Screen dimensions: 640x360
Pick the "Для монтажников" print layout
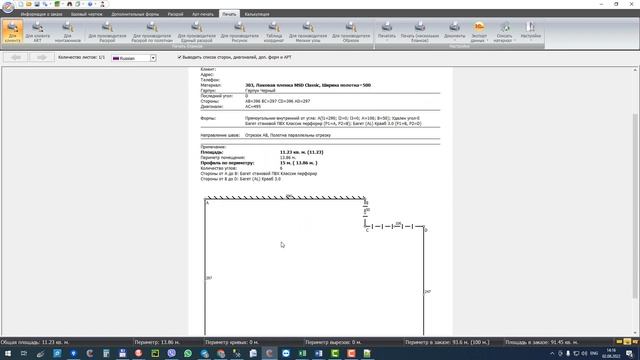[x=67, y=31]
